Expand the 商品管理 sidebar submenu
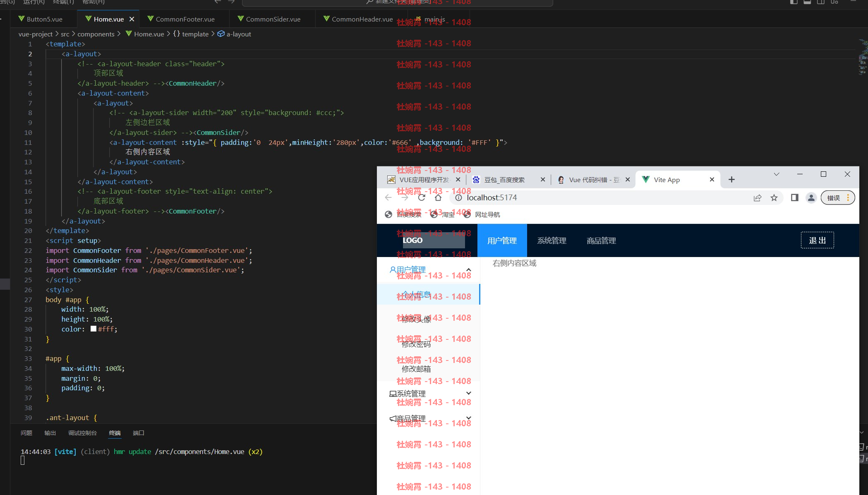The width and height of the screenshot is (868, 495). tap(428, 418)
